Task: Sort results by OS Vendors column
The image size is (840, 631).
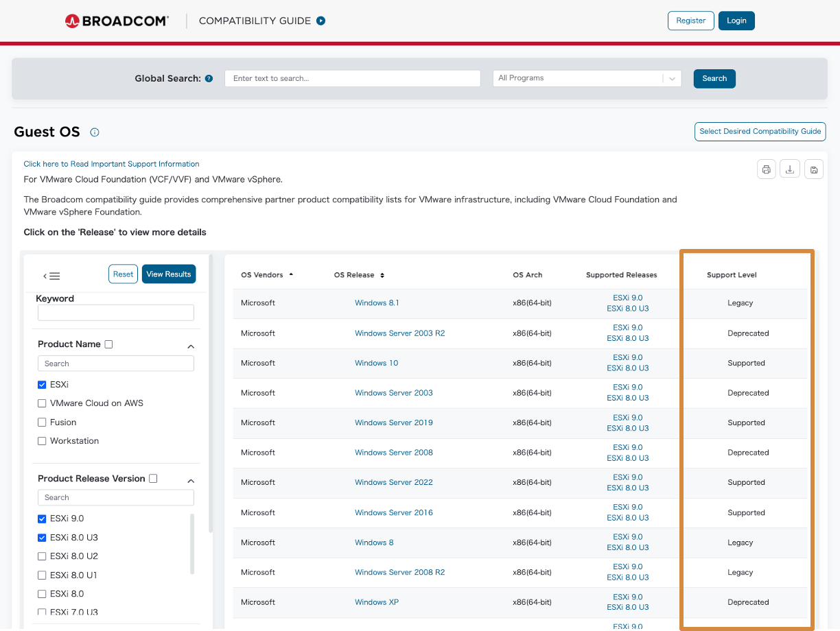Action: [x=292, y=274]
